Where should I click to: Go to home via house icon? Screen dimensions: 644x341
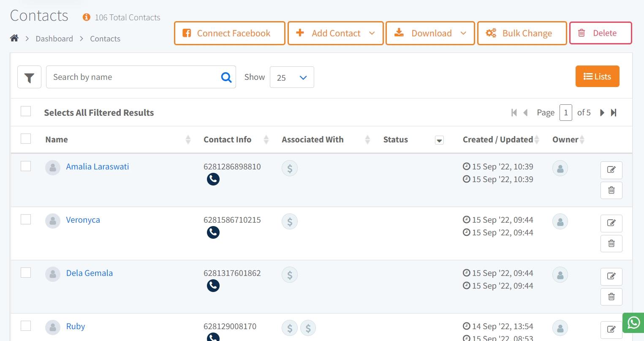tap(14, 38)
